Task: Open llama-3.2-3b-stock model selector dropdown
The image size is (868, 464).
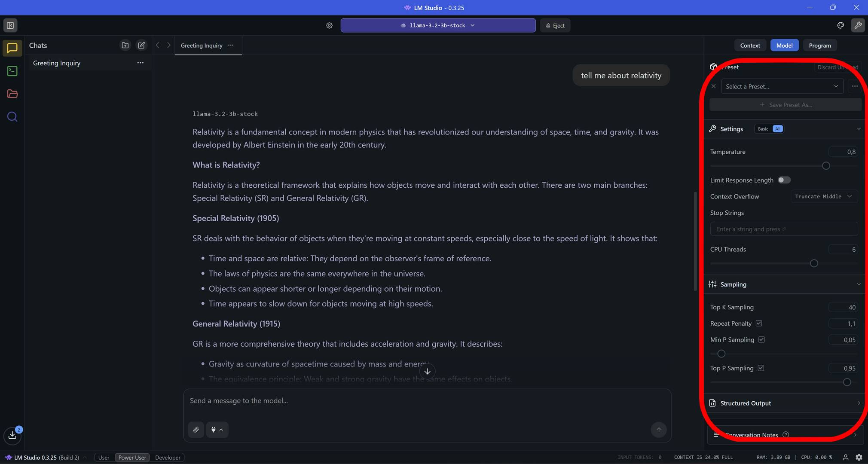Action: [x=438, y=25]
